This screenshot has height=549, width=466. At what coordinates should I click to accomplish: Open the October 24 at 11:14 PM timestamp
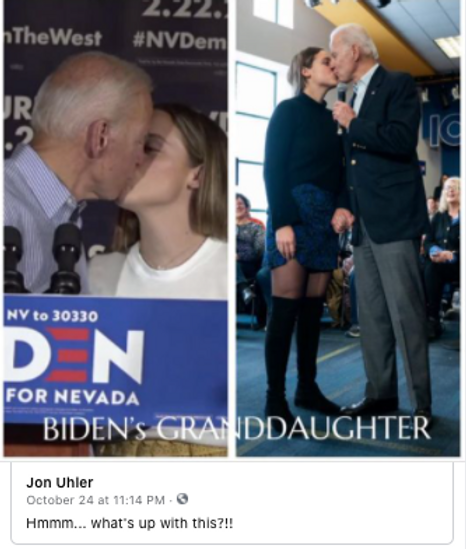(x=96, y=500)
